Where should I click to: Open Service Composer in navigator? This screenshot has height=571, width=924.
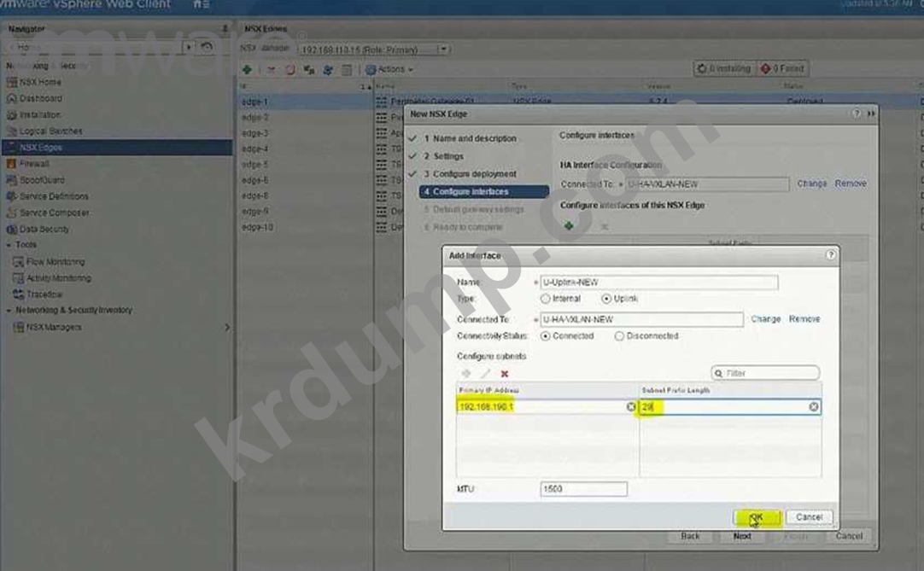coord(54,213)
